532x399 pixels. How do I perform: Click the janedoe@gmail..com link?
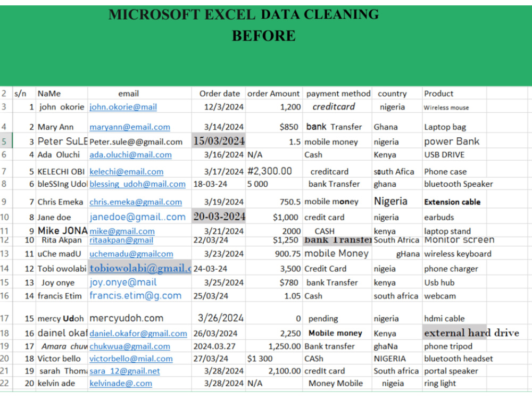138,217
